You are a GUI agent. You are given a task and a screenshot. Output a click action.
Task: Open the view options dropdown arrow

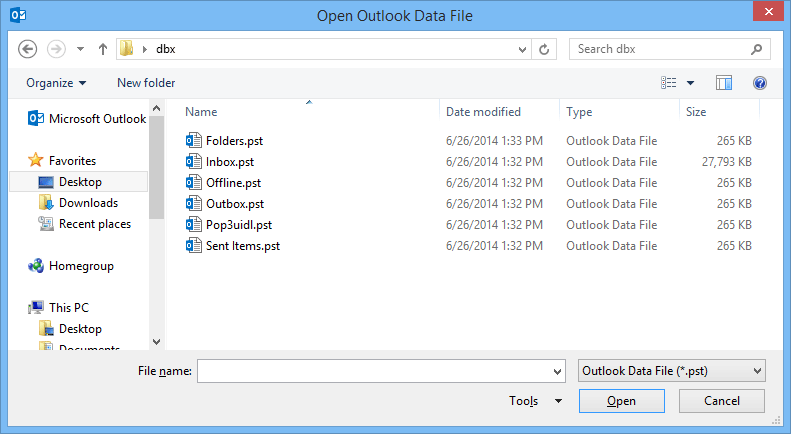pyautogui.click(x=691, y=83)
